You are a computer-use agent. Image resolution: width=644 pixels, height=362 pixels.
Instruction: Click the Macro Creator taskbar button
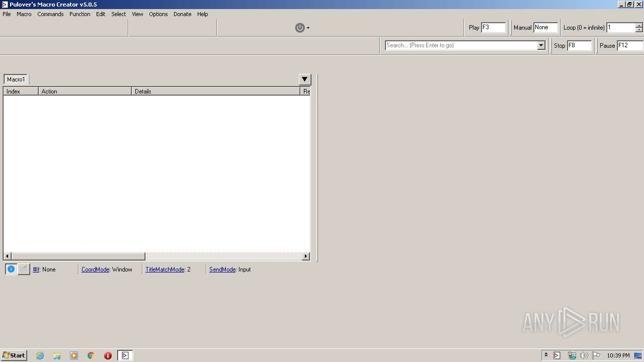(125, 355)
